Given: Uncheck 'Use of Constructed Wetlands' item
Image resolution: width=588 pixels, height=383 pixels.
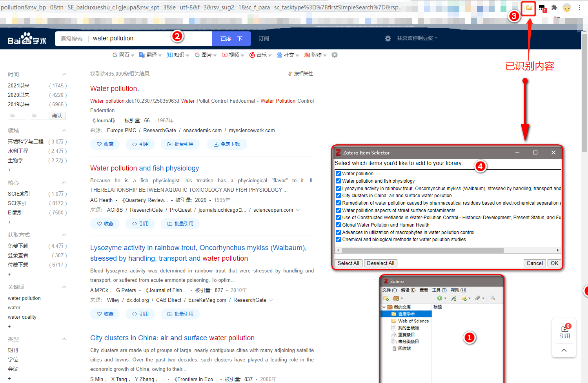Looking at the screenshot, I should pos(338,218).
